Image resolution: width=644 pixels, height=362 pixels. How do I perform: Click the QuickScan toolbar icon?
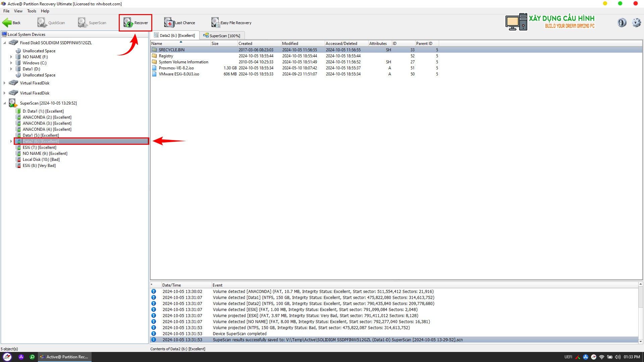click(x=42, y=22)
